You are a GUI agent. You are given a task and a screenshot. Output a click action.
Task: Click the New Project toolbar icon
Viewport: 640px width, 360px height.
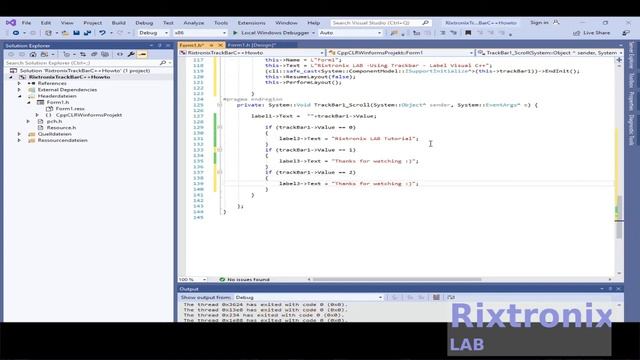point(48,33)
